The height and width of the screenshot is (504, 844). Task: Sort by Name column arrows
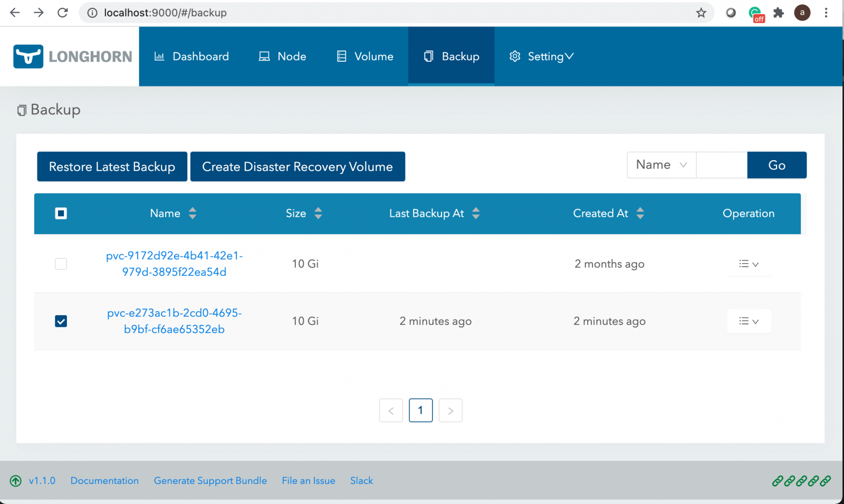pyautogui.click(x=193, y=214)
